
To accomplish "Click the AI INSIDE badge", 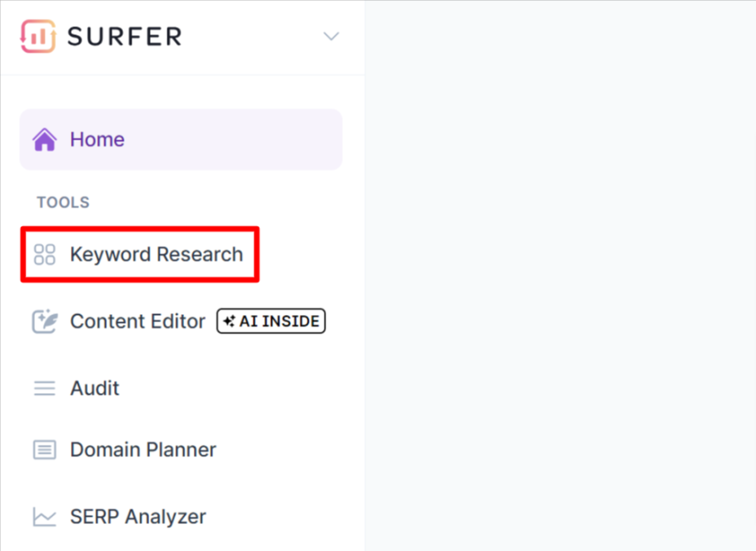I will [x=270, y=320].
